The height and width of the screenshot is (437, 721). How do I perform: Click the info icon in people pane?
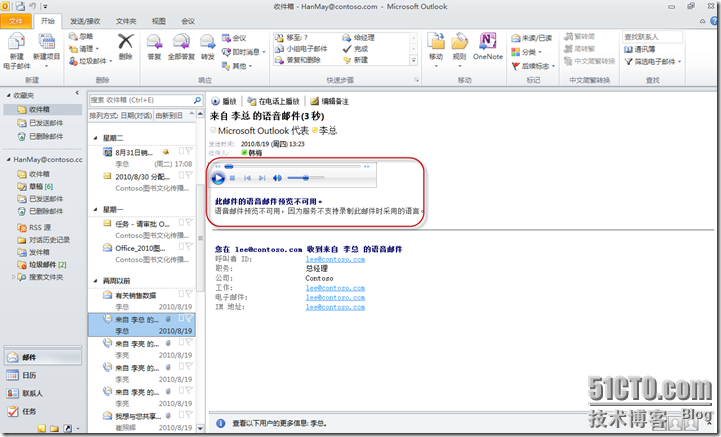(x=221, y=423)
